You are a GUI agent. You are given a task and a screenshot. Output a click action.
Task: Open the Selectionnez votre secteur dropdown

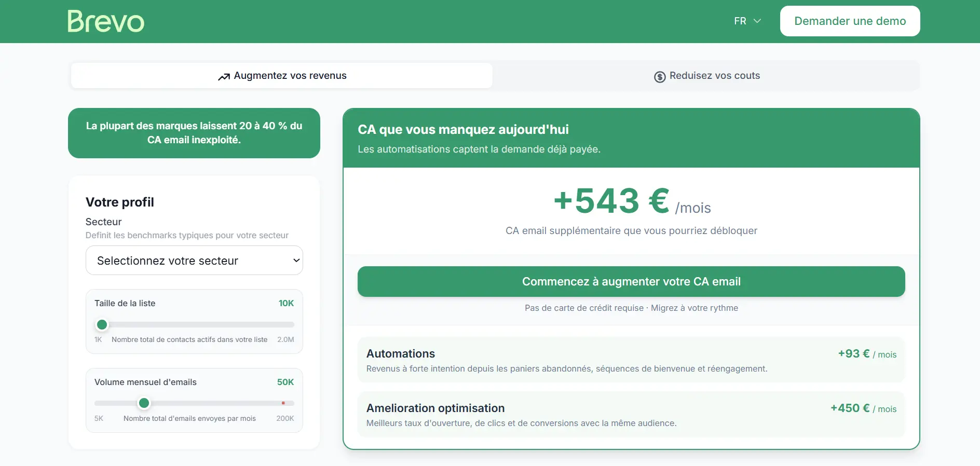[x=194, y=261]
